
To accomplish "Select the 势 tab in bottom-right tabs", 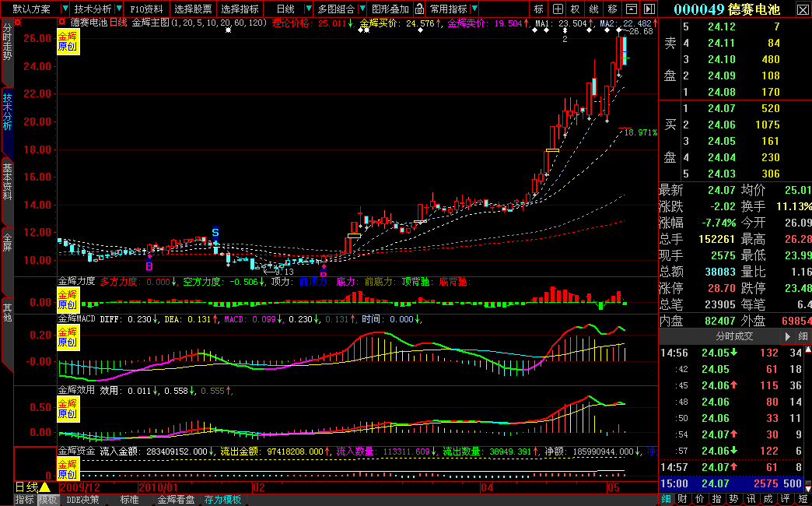I will pos(732,499).
